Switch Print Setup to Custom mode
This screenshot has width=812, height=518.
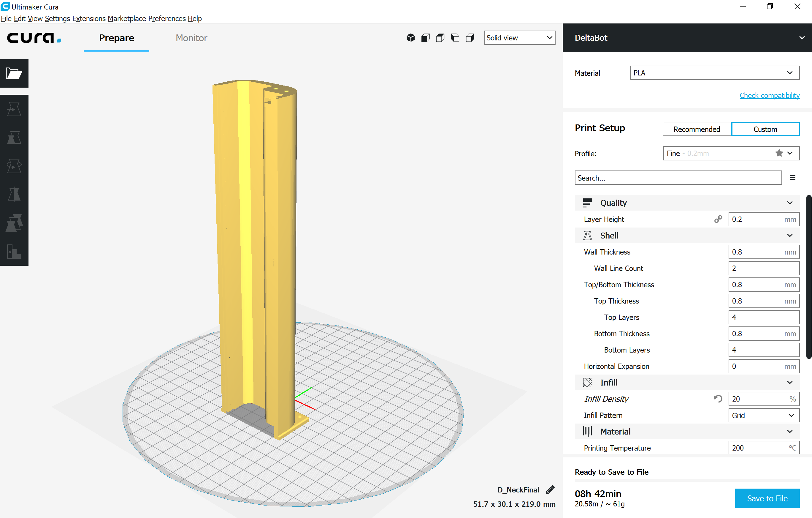pyautogui.click(x=765, y=129)
